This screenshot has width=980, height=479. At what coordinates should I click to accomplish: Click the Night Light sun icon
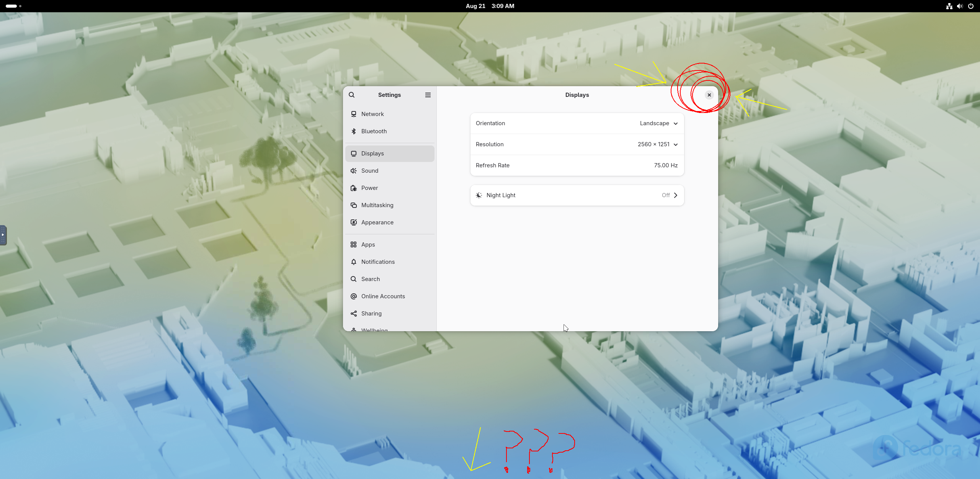[x=479, y=195]
